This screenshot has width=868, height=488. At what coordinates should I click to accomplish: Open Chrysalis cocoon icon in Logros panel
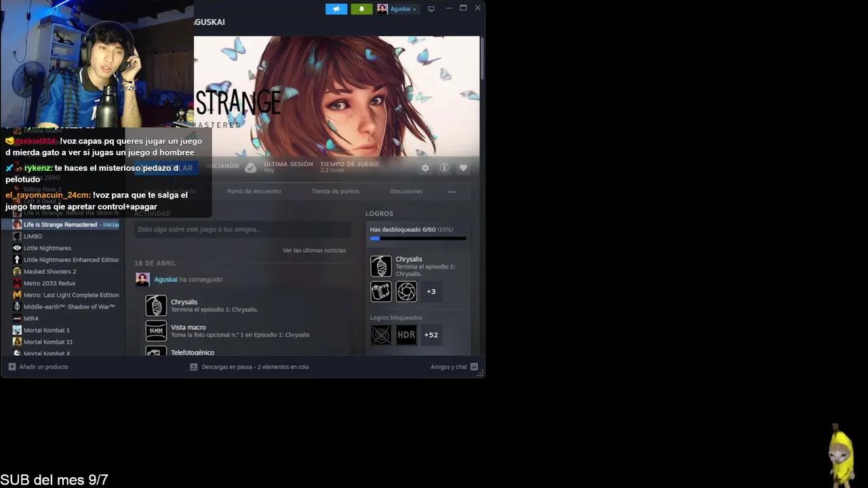tap(380, 266)
